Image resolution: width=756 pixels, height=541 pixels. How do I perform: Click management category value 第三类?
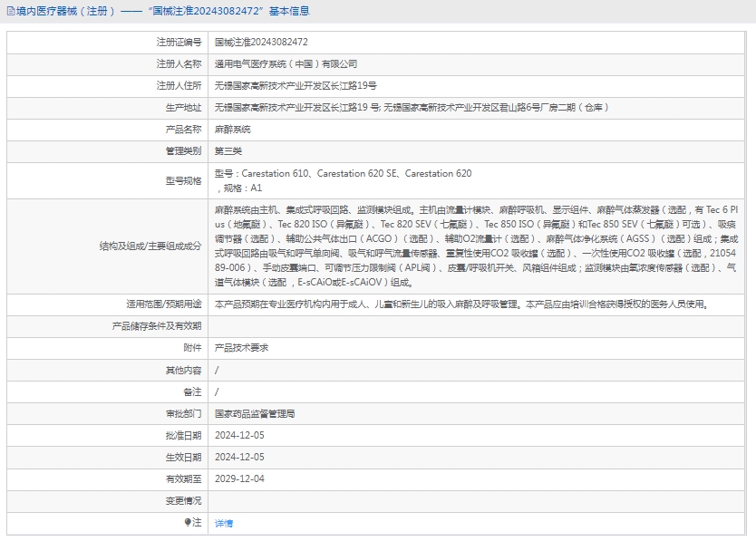[x=228, y=151]
